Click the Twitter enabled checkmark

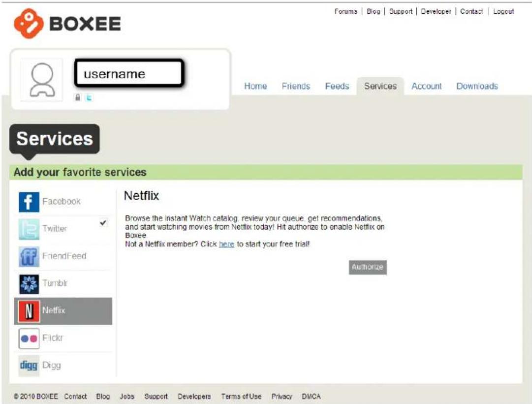coord(103,223)
